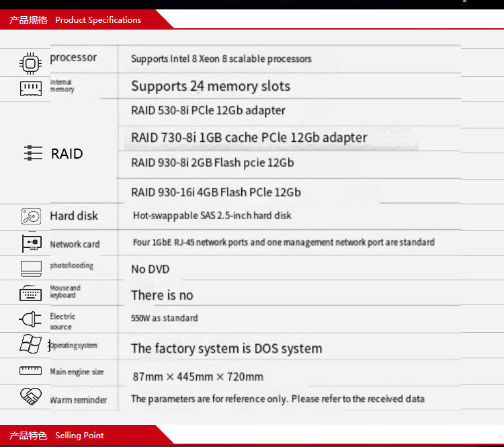Click the handshake warm reminder icon
This screenshot has height=447, width=504.
(x=31, y=397)
